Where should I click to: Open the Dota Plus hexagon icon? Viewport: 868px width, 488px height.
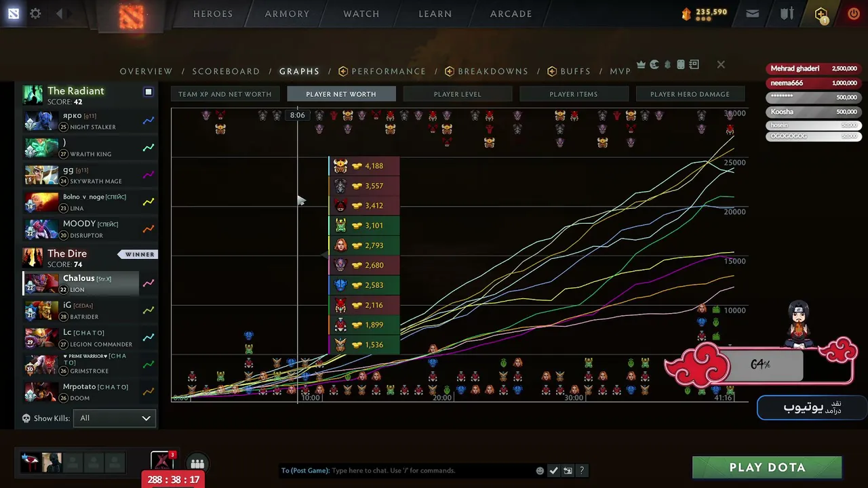point(821,14)
